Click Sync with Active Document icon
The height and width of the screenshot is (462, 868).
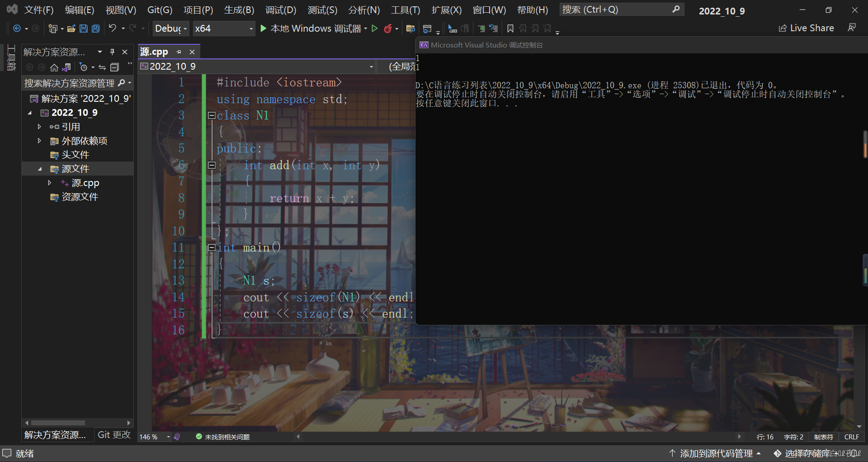point(102,67)
